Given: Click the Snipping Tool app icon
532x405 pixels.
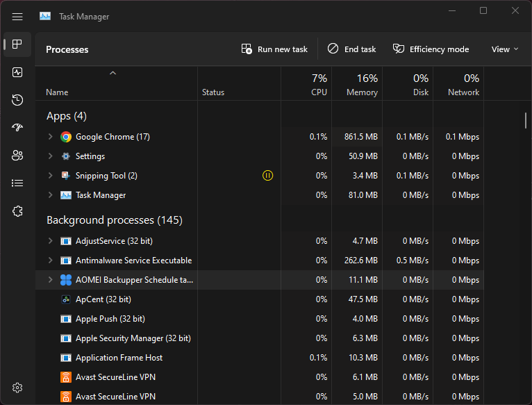Looking at the screenshot, I should 66,176.
